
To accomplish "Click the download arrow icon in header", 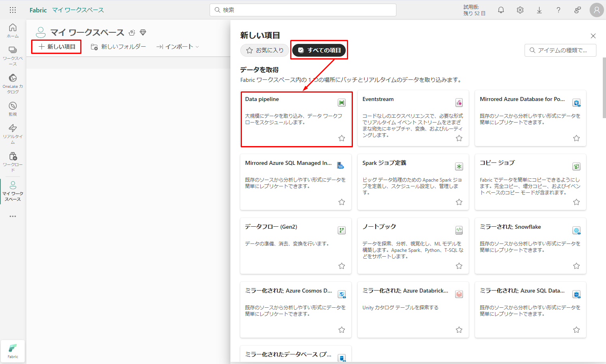I will point(539,10).
